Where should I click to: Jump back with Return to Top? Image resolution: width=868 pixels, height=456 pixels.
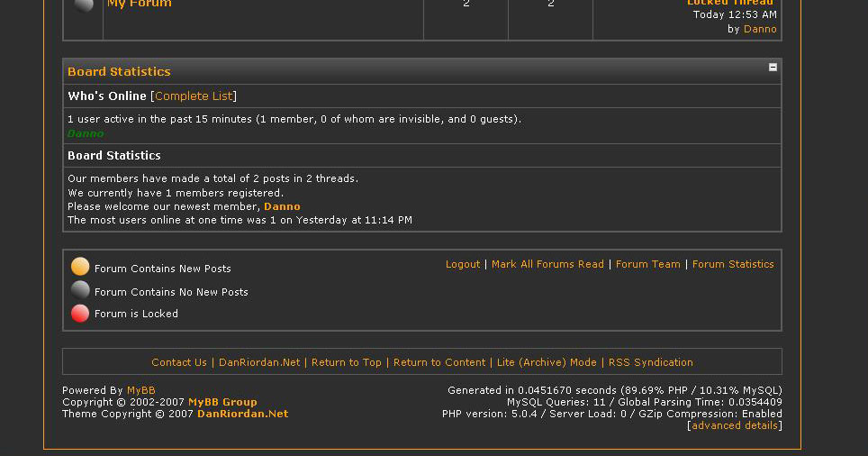tap(347, 362)
